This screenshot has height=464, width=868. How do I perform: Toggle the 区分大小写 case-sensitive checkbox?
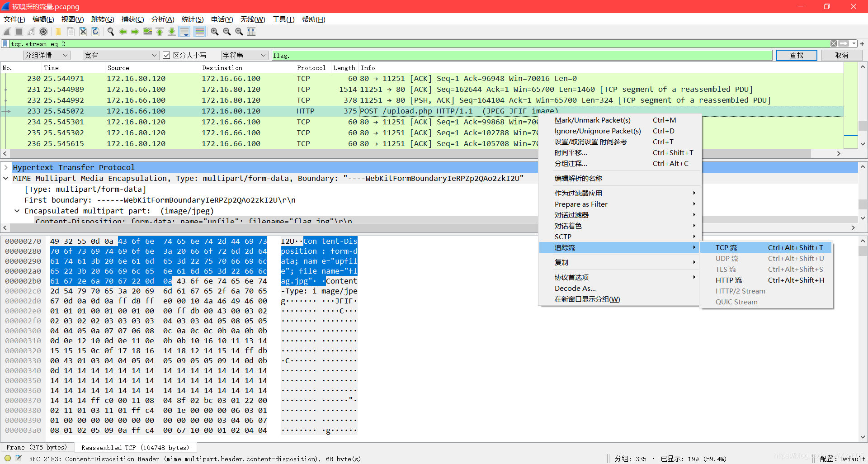click(x=166, y=55)
